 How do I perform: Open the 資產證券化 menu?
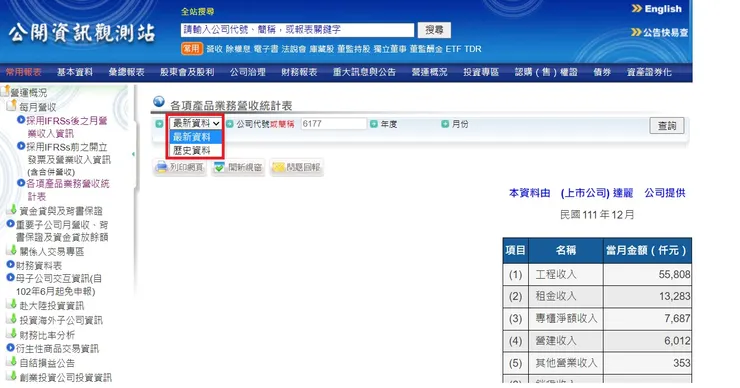[649, 72]
